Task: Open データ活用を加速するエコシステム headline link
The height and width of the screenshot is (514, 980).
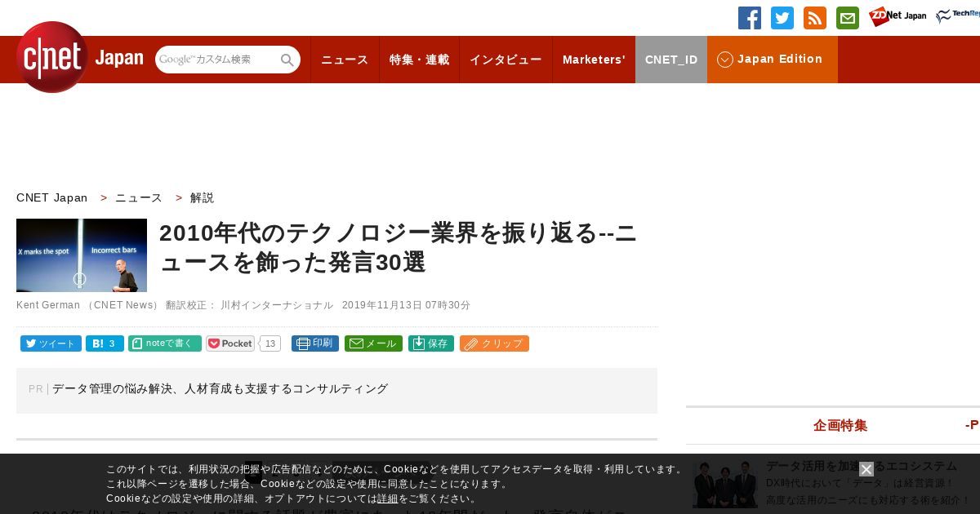Action: tap(861, 466)
